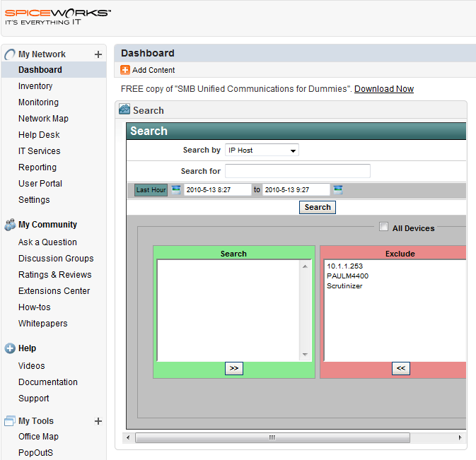The width and height of the screenshot is (476, 460).
Task: Click the Help plus circle icon
Action: click(10, 348)
